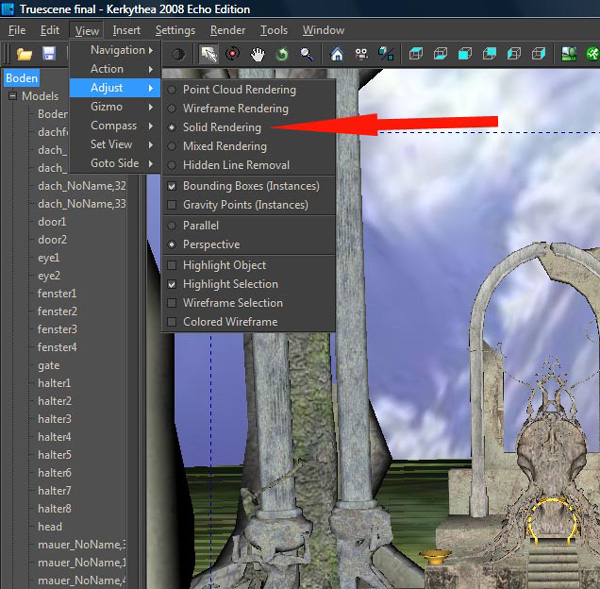
Task: Select dach_NoName,32 tree item
Action: point(82,186)
